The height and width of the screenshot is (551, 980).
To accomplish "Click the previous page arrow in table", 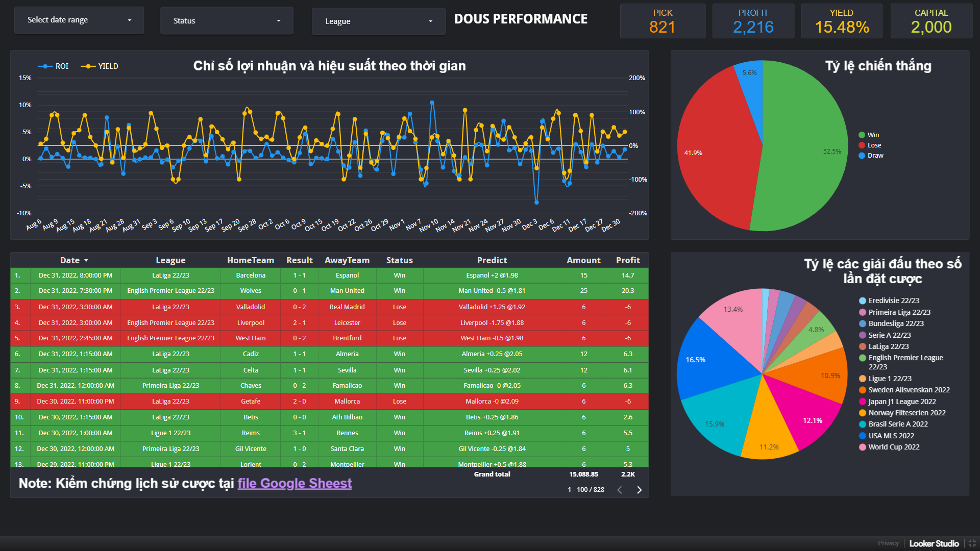I will point(620,490).
